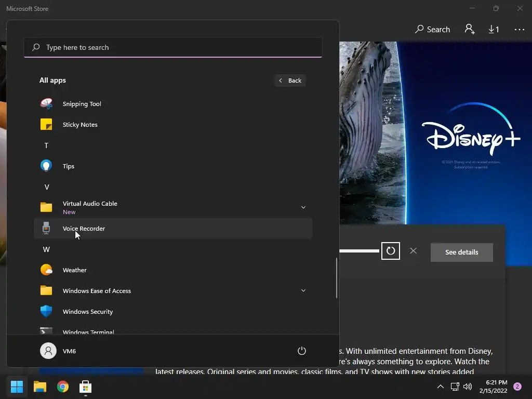Open network status tray icon

coord(455,387)
